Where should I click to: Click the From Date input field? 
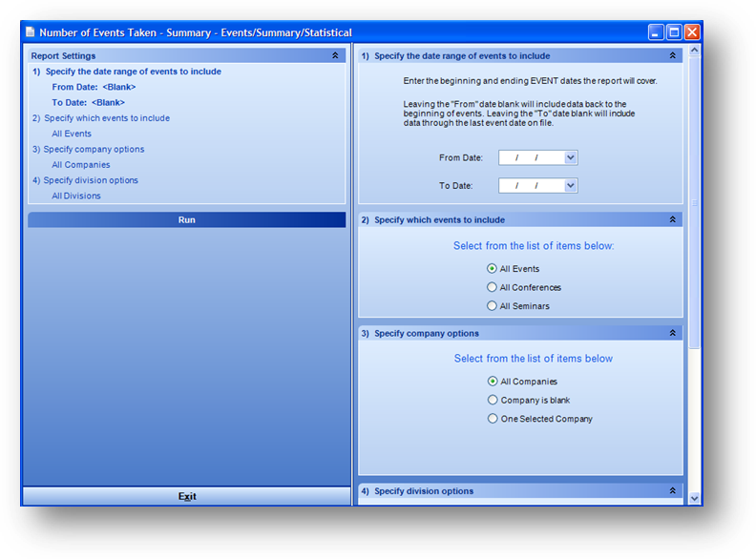click(x=531, y=158)
